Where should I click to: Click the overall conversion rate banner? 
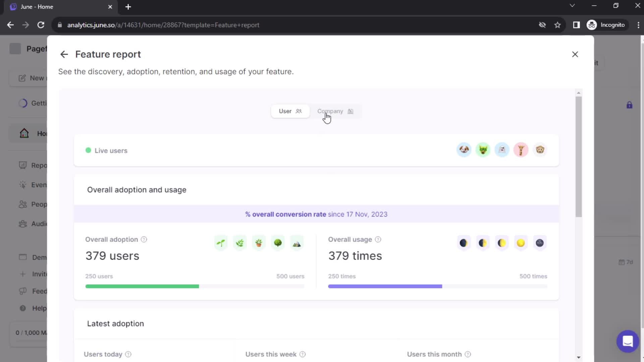click(316, 214)
